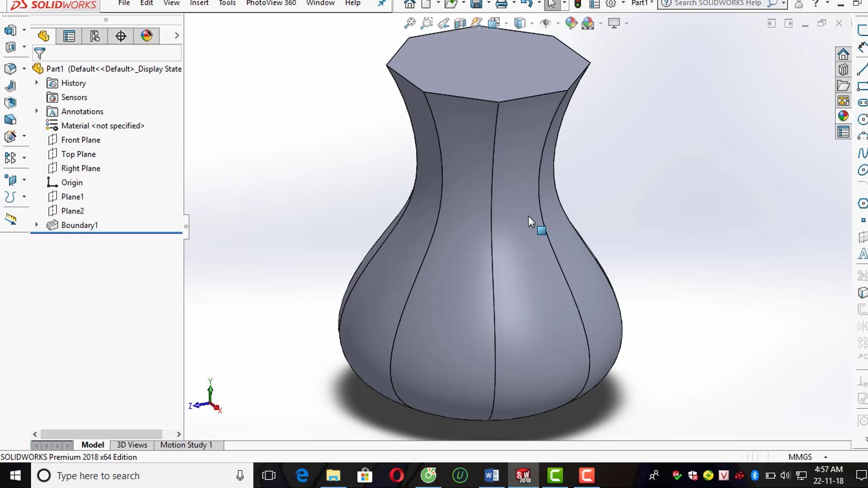Expand the History folder in tree

tap(37, 83)
